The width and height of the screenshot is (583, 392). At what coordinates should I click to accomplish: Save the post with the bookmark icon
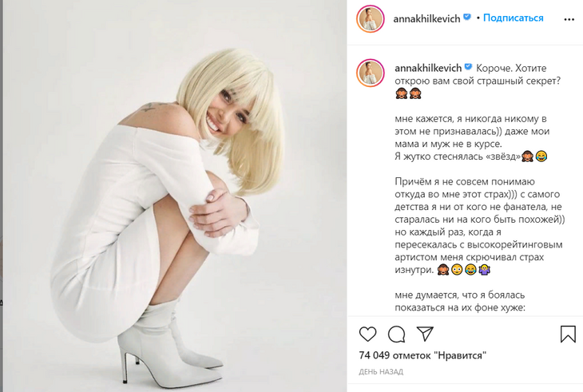(568, 334)
